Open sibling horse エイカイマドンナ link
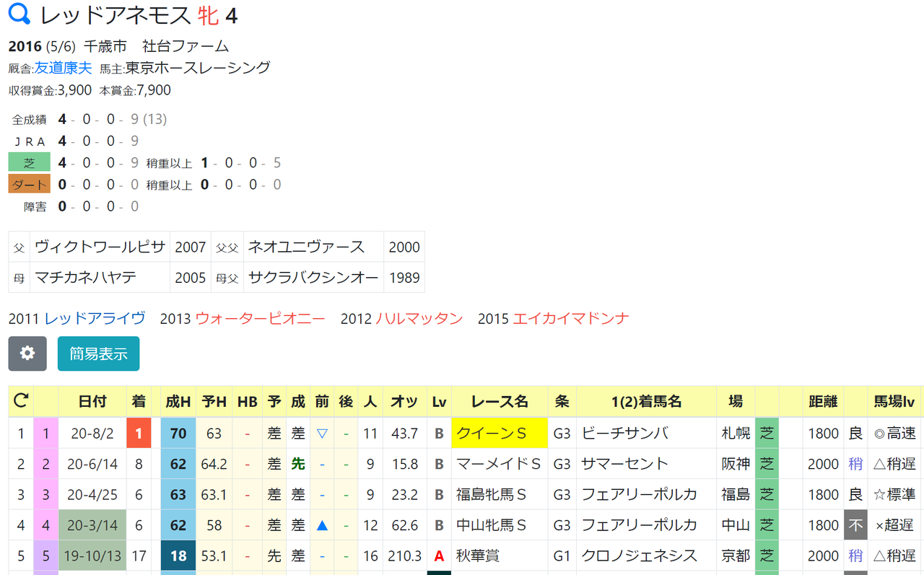The width and height of the screenshot is (924, 575). [x=571, y=318]
